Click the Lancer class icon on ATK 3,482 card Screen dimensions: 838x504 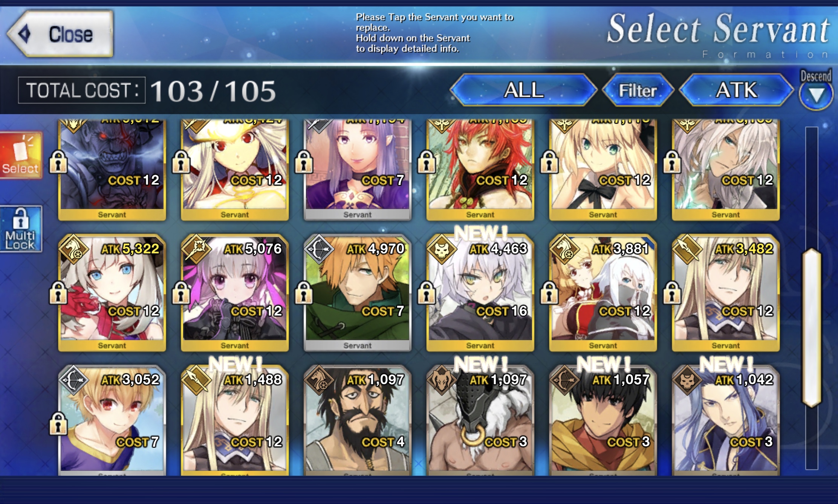(688, 249)
